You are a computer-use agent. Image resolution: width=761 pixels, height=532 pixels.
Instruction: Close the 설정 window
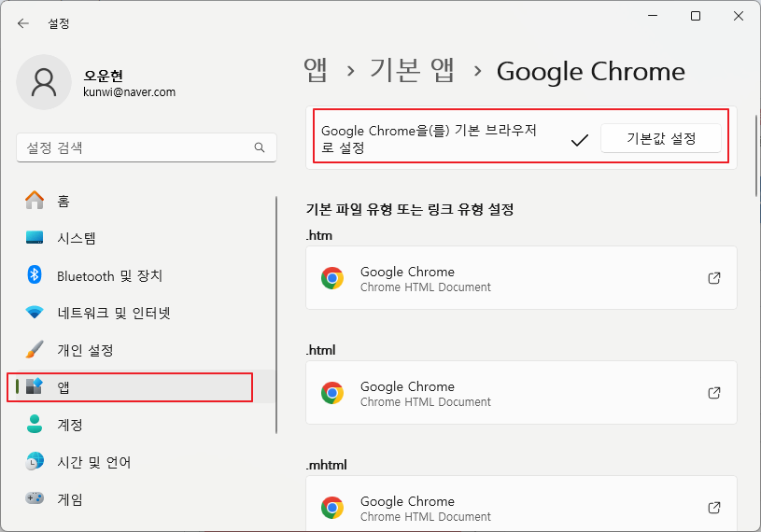click(739, 16)
